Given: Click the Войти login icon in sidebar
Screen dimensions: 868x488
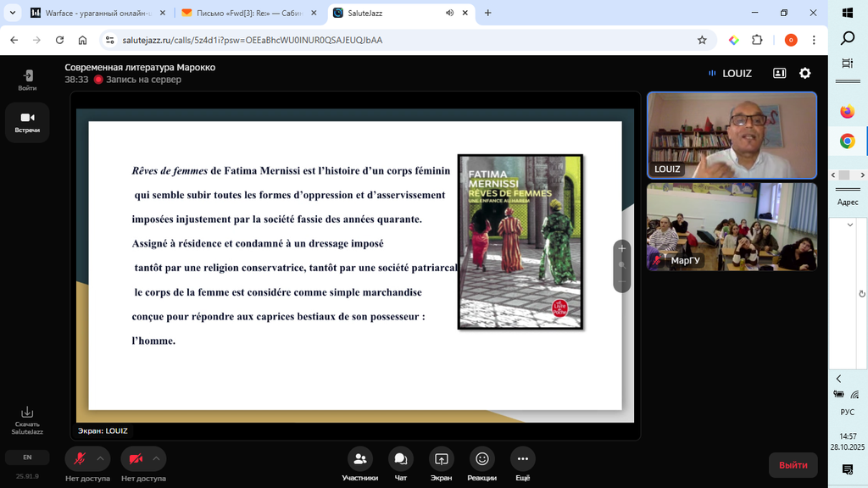Looking at the screenshot, I should click(27, 80).
